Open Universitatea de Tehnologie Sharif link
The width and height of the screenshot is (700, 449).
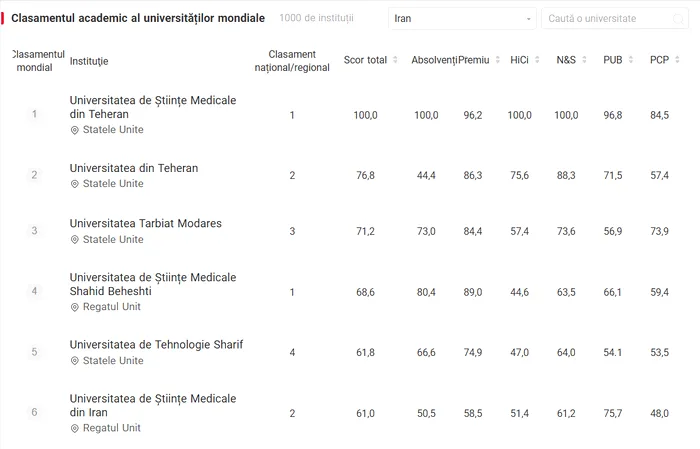click(156, 345)
